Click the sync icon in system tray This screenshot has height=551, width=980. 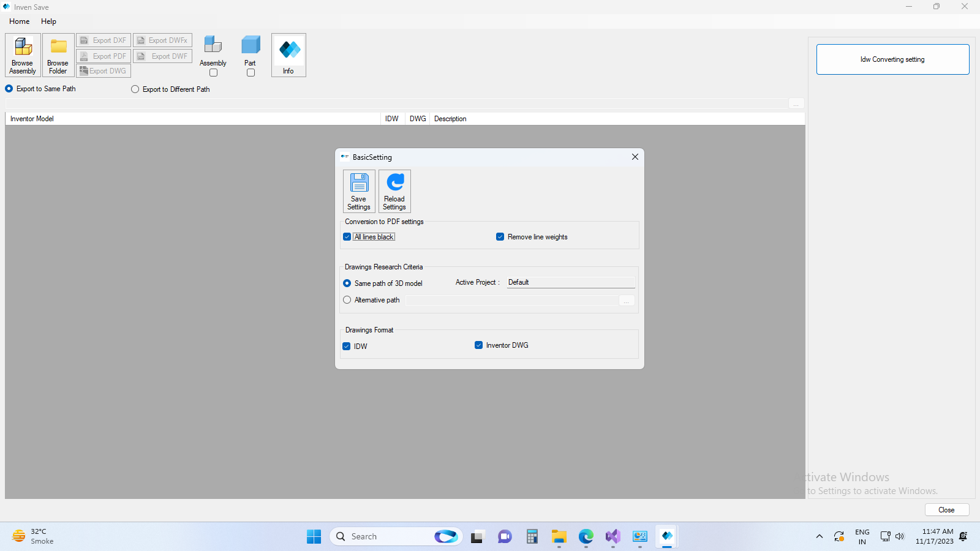839,536
